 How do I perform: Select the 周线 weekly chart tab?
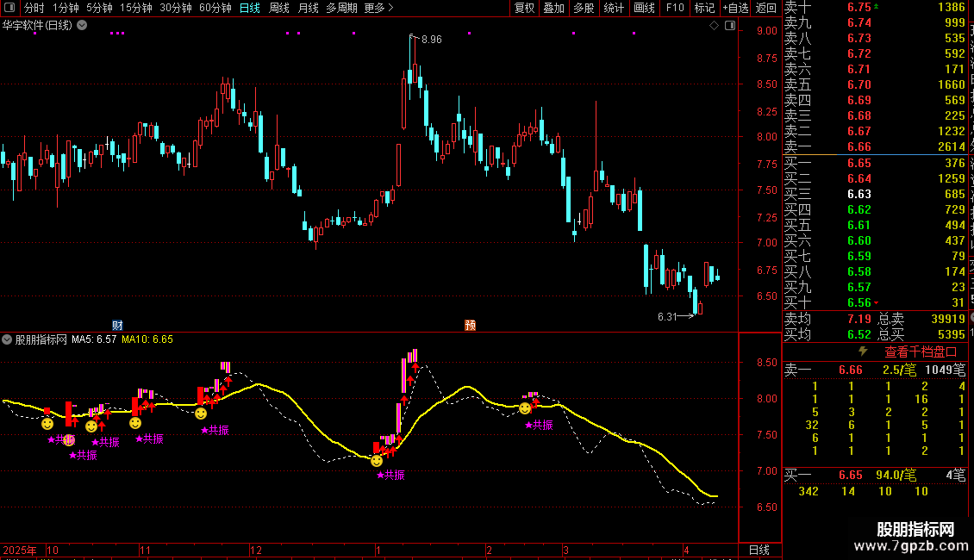pyautogui.click(x=279, y=8)
